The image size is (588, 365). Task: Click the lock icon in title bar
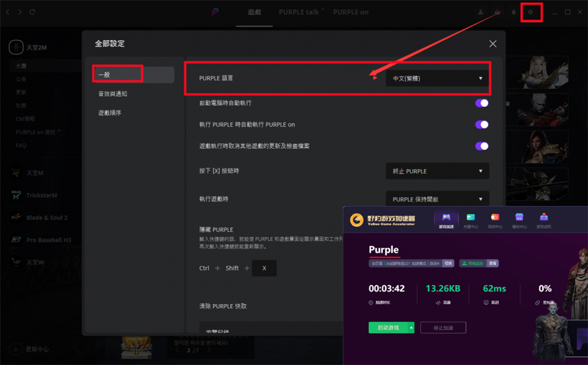497,12
